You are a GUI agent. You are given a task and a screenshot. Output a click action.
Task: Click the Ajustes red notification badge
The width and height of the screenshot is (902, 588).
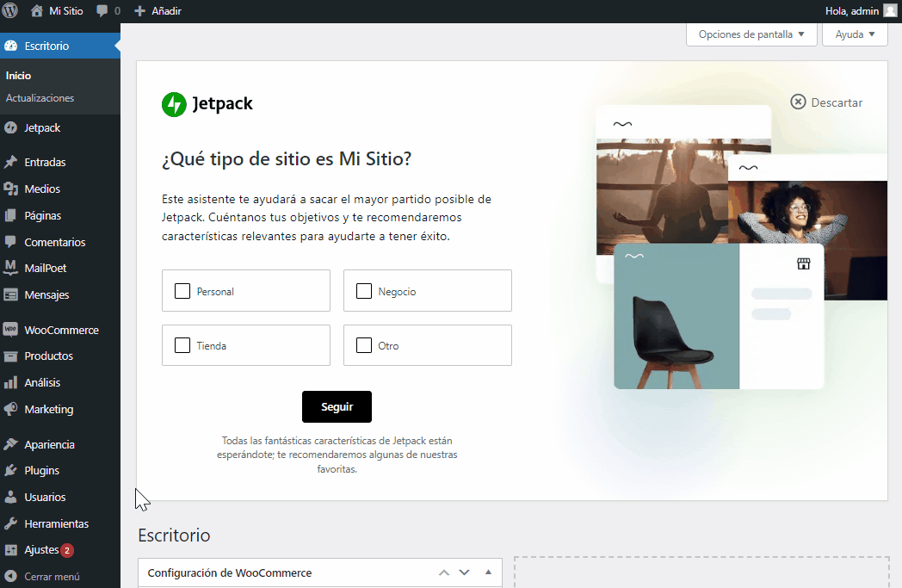pyautogui.click(x=67, y=550)
